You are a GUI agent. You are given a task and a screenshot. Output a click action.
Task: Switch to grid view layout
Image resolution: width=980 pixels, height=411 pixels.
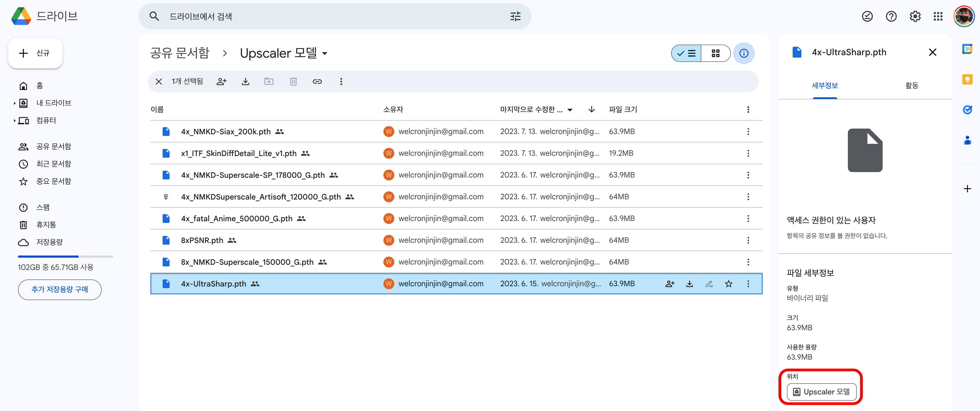pyautogui.click(x=715, y=53)
